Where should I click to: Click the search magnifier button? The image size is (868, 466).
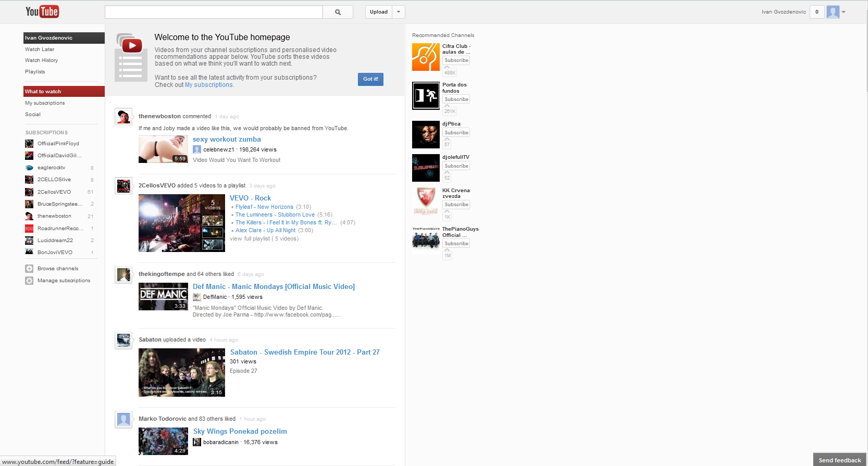[338, 12]
